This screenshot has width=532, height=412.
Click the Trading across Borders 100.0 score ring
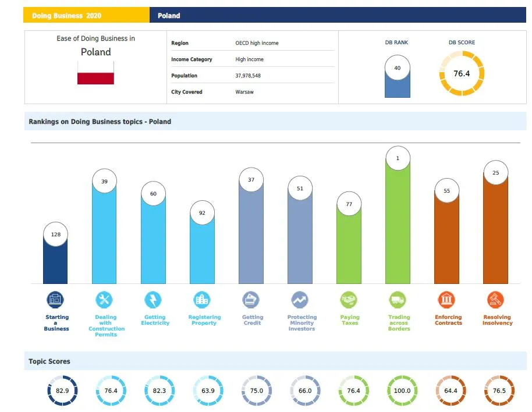click(402, 391)
